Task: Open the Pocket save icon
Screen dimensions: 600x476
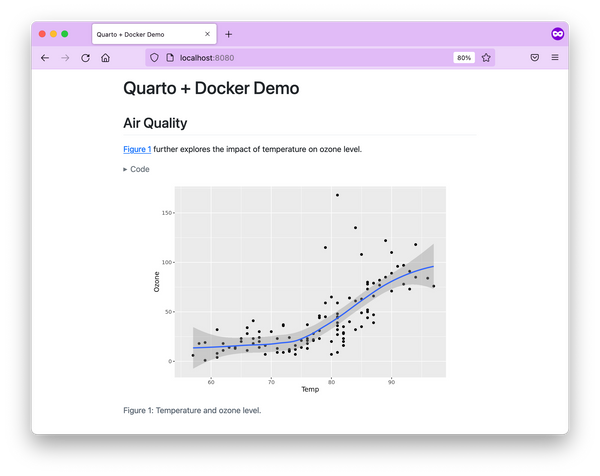Action: pyautogui.click(x=535, y=58)
